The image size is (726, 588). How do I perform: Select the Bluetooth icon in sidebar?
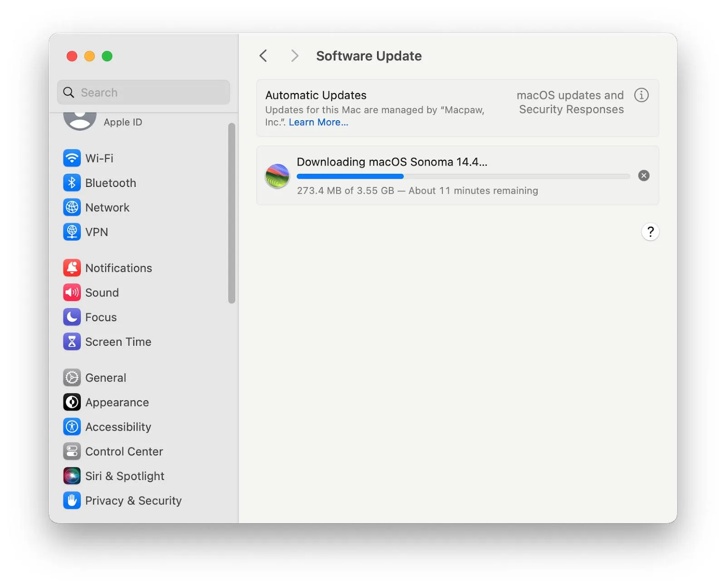[x=72, y=183]
